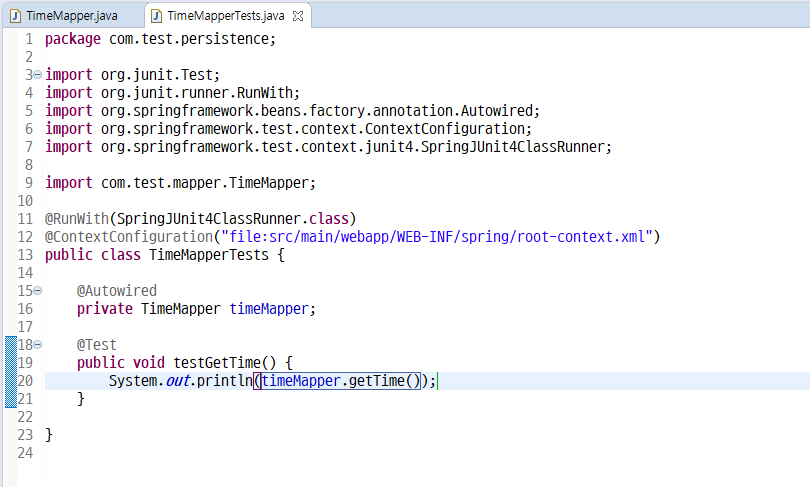
Task: Click 'package' keyword on line 1
Action: (x=72, y=39)
